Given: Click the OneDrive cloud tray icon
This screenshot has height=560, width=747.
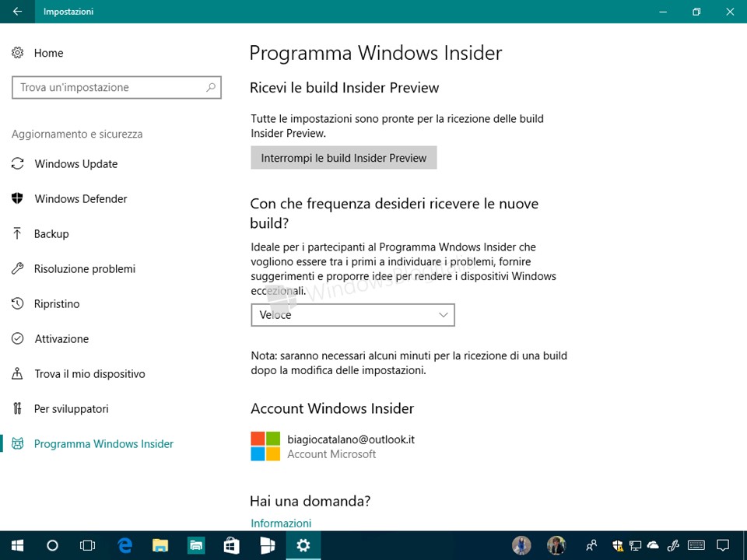Looking at the screenshot, I should tap(653, 545).
